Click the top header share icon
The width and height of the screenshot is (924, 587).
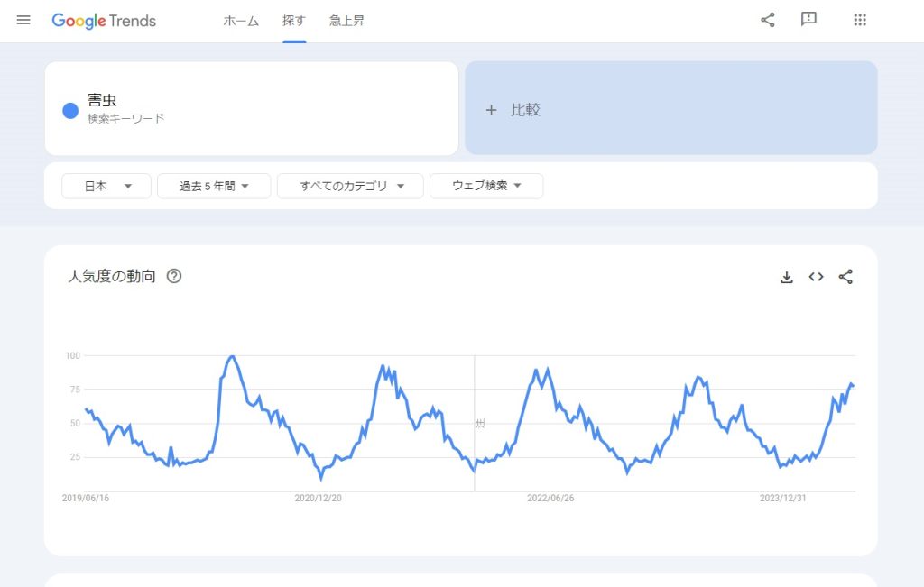click(768, 20)
